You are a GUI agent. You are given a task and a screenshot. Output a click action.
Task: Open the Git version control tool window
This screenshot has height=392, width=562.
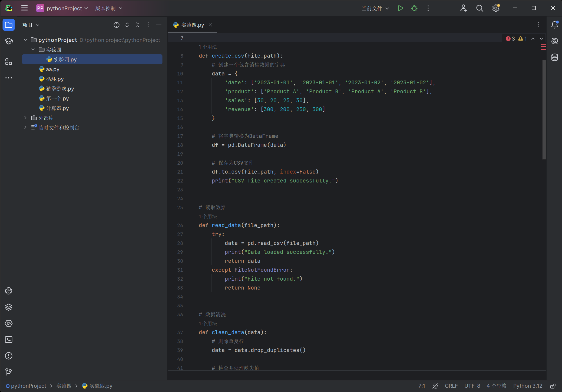[x=9, y=372]
